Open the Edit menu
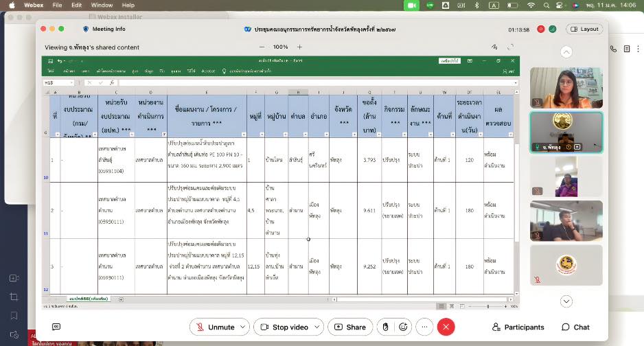This screenshot has width=644, height=346. pyautogui.click(x=76, y=5)
